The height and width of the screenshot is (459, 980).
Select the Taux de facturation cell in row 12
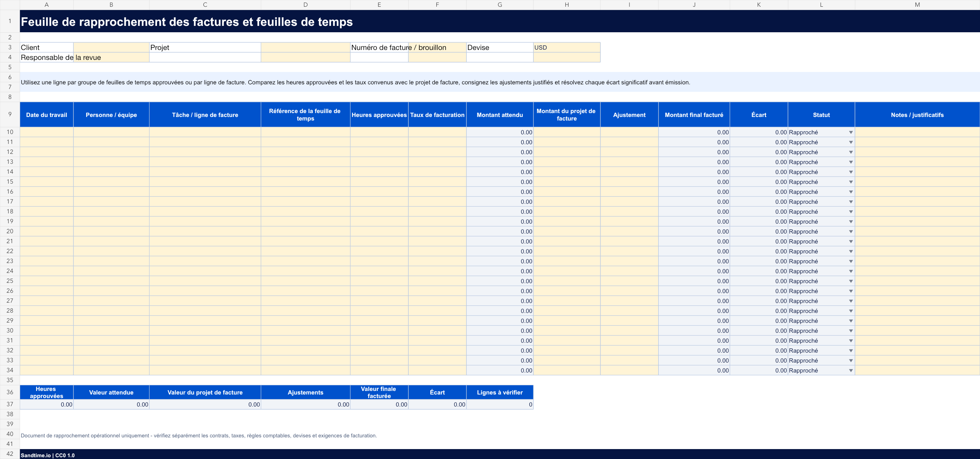click(437, 152)
